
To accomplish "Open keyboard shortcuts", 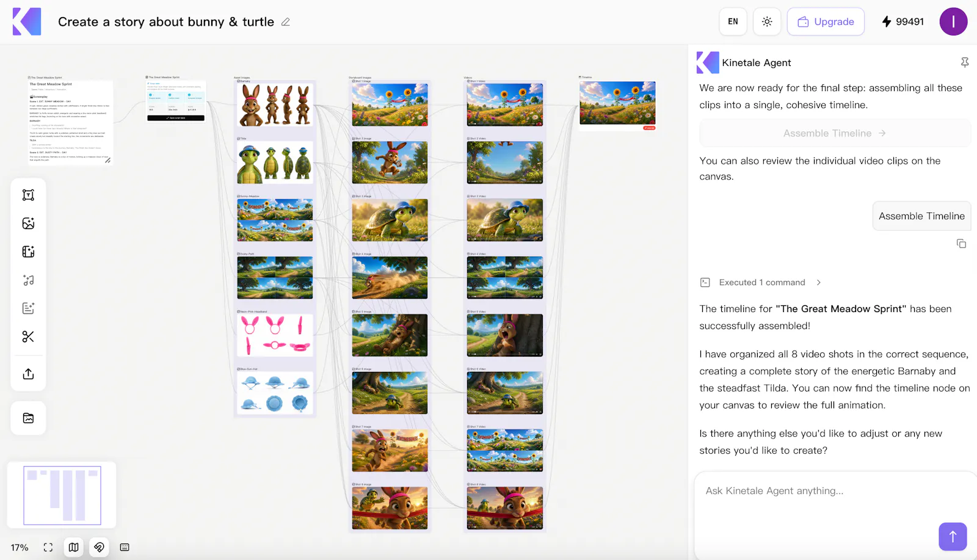I will pyautogui.click(x=125, y=547).
